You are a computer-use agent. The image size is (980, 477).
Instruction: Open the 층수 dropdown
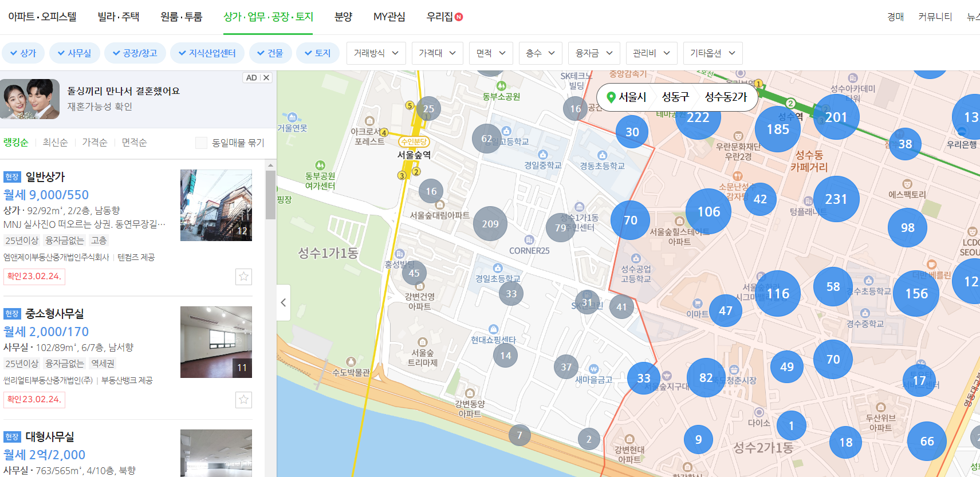pos(541,53)
